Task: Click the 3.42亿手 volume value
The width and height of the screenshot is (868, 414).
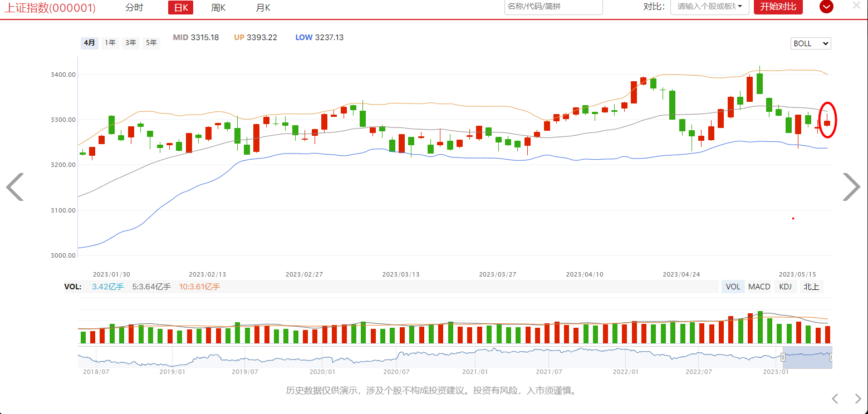Action: (108, 287)
